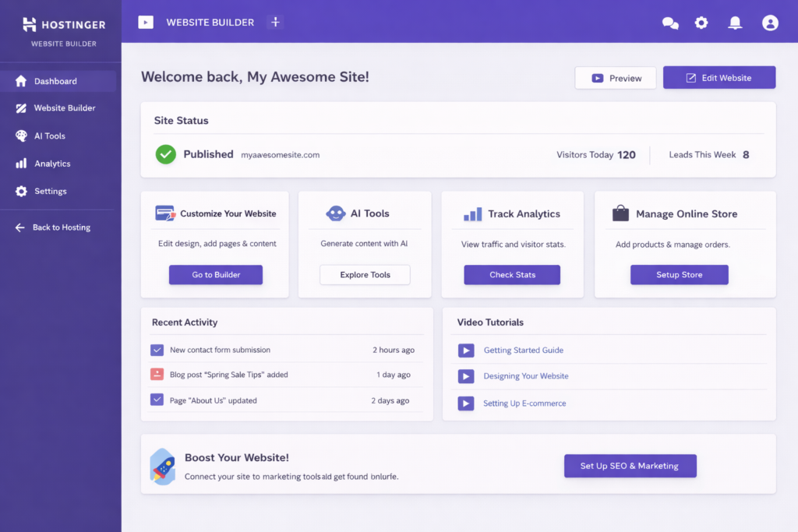Click the settings gear in top bar
The height and width of the screenshot is (532, 798).
(x=701, y=23)
